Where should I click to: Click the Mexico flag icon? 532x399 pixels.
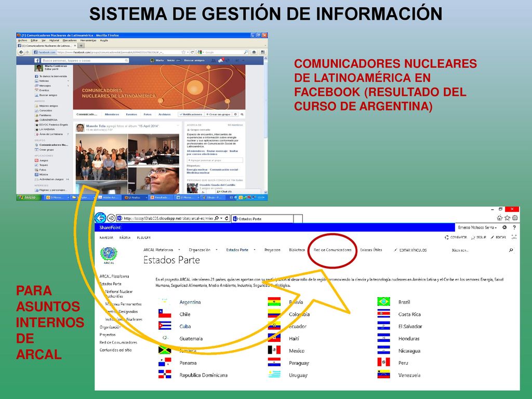click(x=274, y=350)
